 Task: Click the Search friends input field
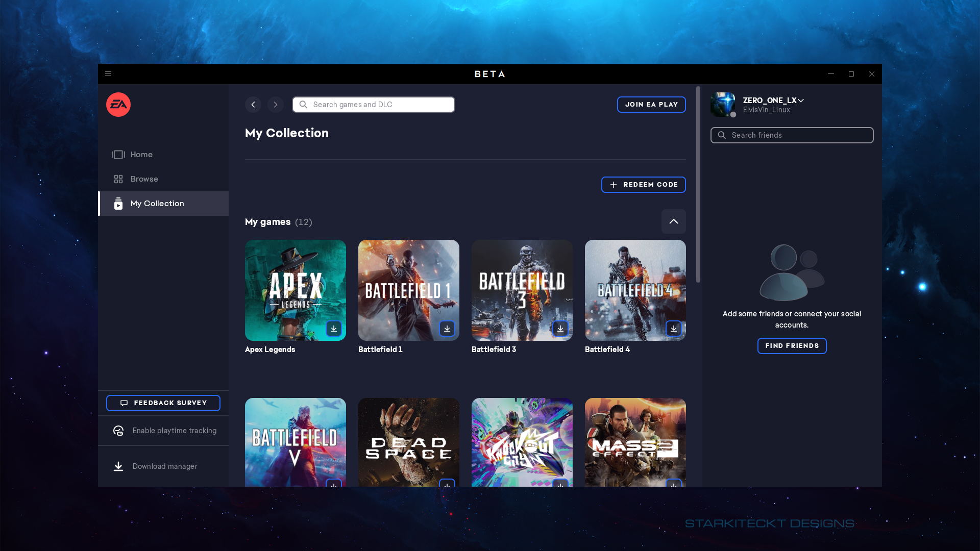click(792, 135)
